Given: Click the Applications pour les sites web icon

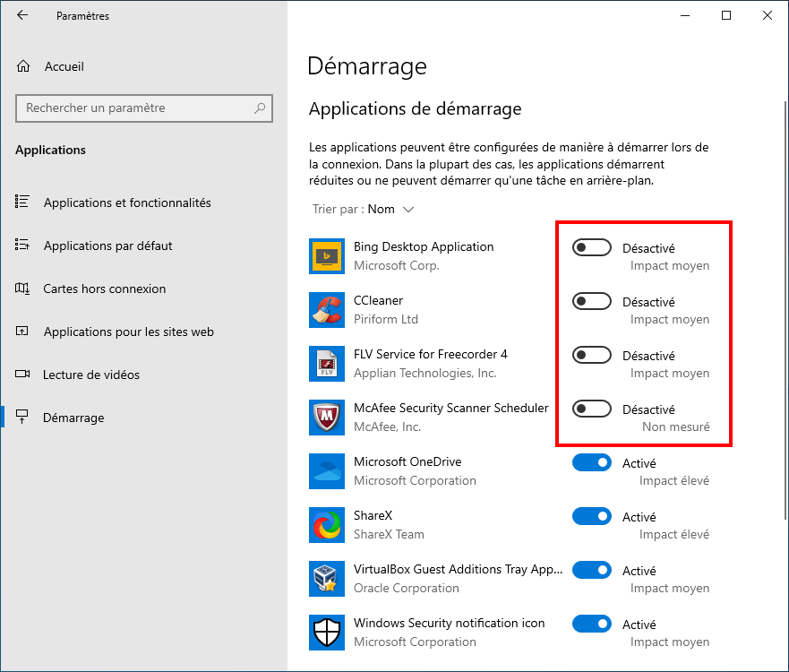Looking at the screenshot, I should click(x=22, y=332).
